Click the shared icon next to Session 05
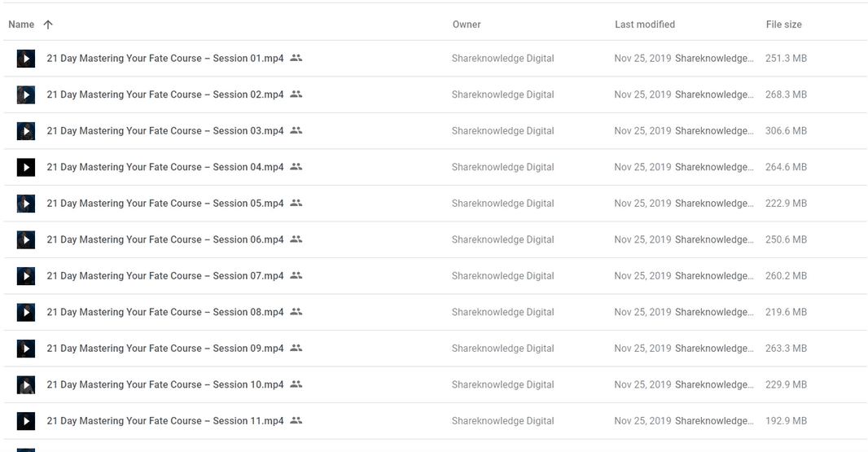Viewport: 868px width, 452px height. (296, 204)
